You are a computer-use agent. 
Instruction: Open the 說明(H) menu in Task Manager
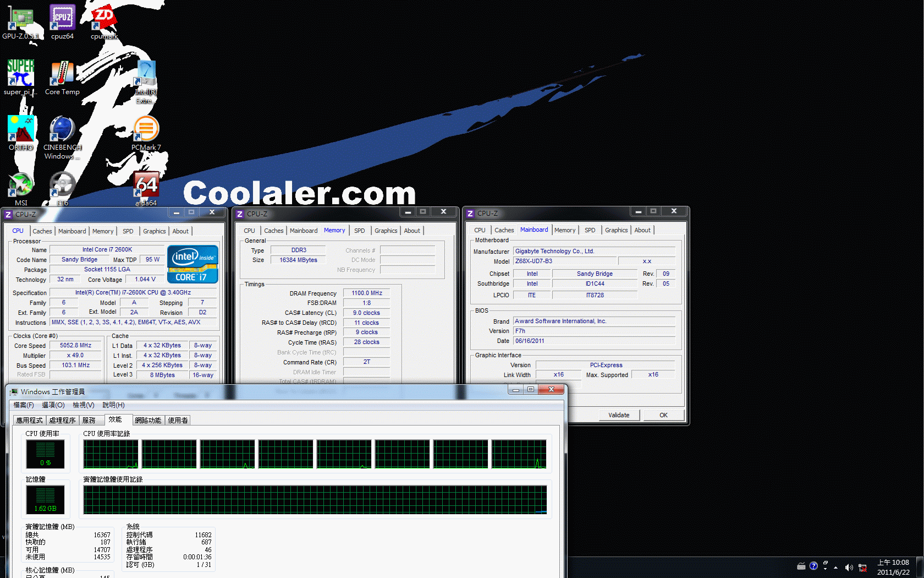[113, 405]
